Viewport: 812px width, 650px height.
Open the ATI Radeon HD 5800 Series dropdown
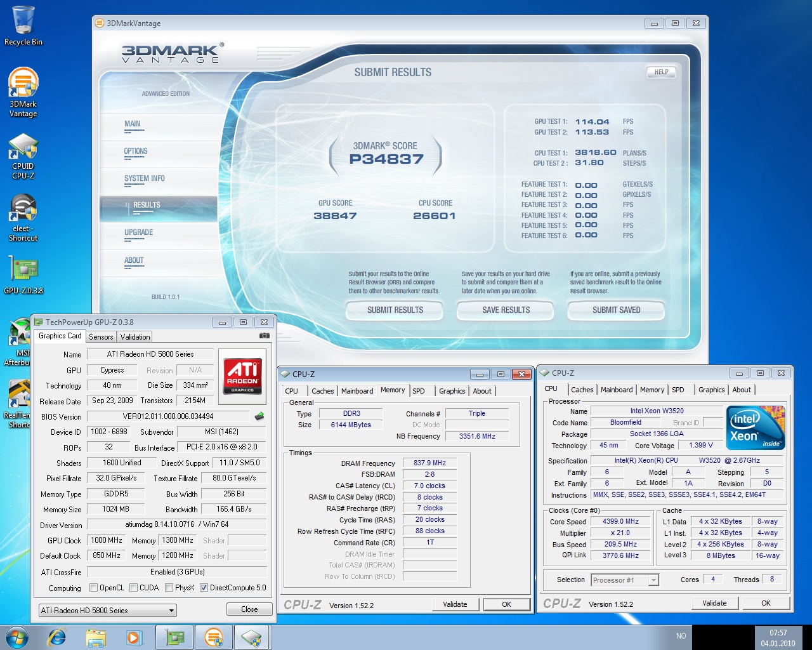point(108,610)
